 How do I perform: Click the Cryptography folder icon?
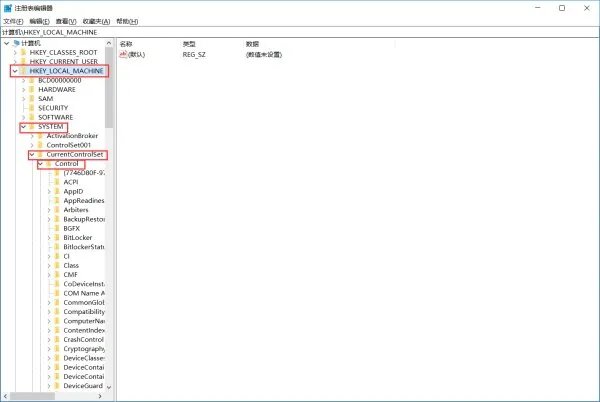tap(57, 349)
